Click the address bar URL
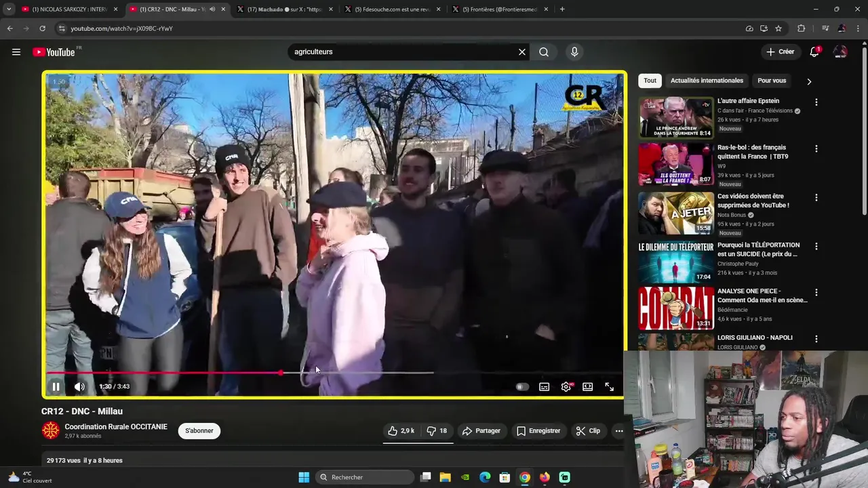The image size is (868, 488). click(x=122, y=28)
